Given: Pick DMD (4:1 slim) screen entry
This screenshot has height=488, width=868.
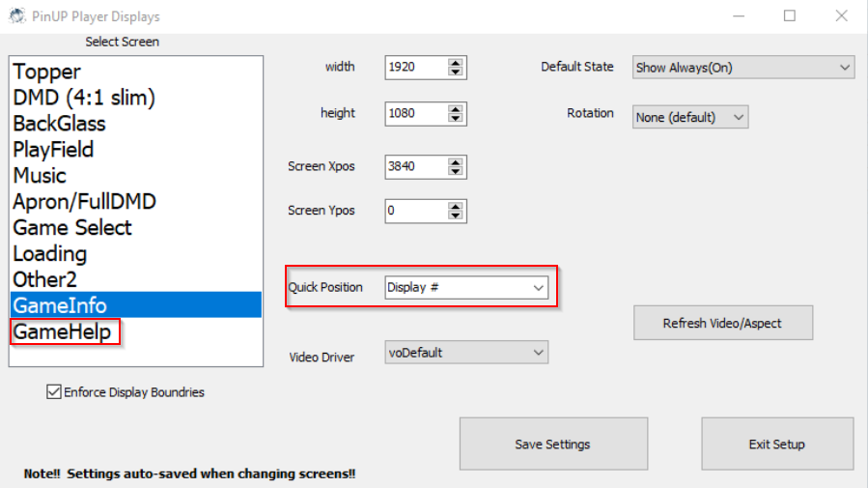Looking at the screenshot, I should pyautogui.click(x=84, y=98).
